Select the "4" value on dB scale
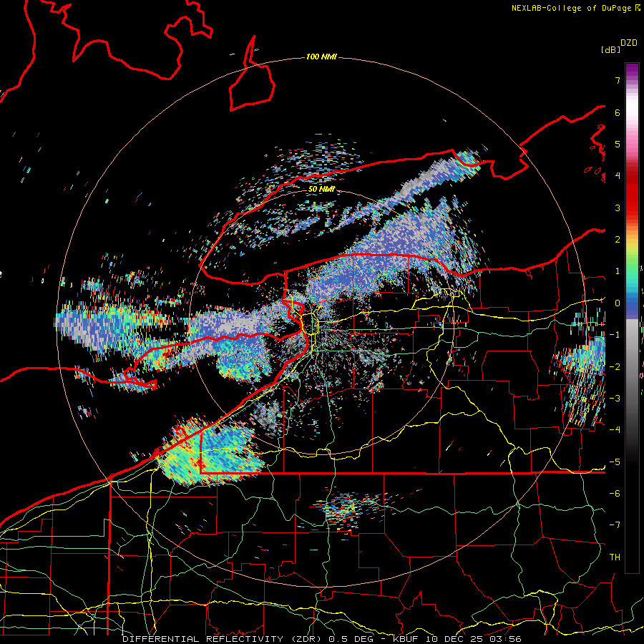Screen dimensions: 644x644 click(618, 176)
